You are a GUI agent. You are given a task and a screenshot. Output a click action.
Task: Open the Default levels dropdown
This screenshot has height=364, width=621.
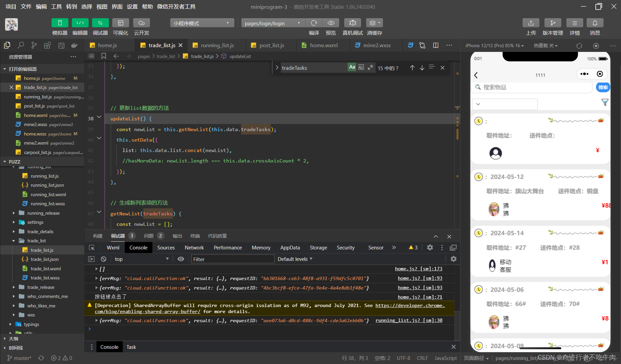coord(295,259)
